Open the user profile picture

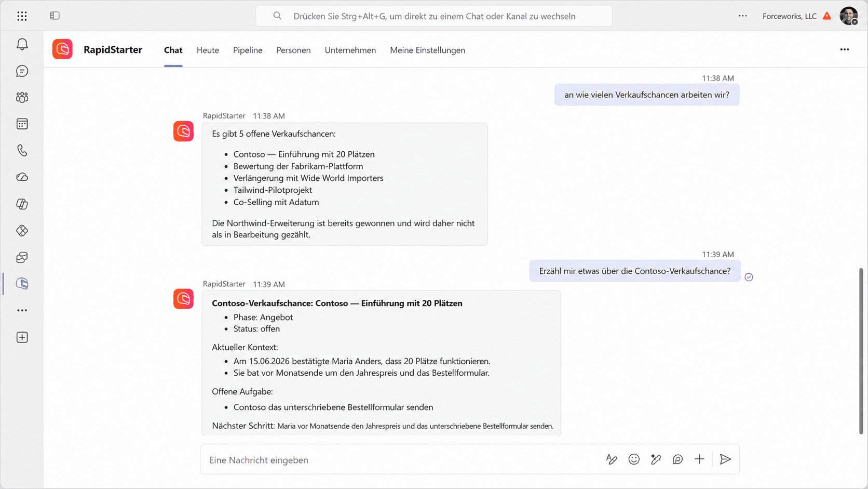click(x=849, y=16)
